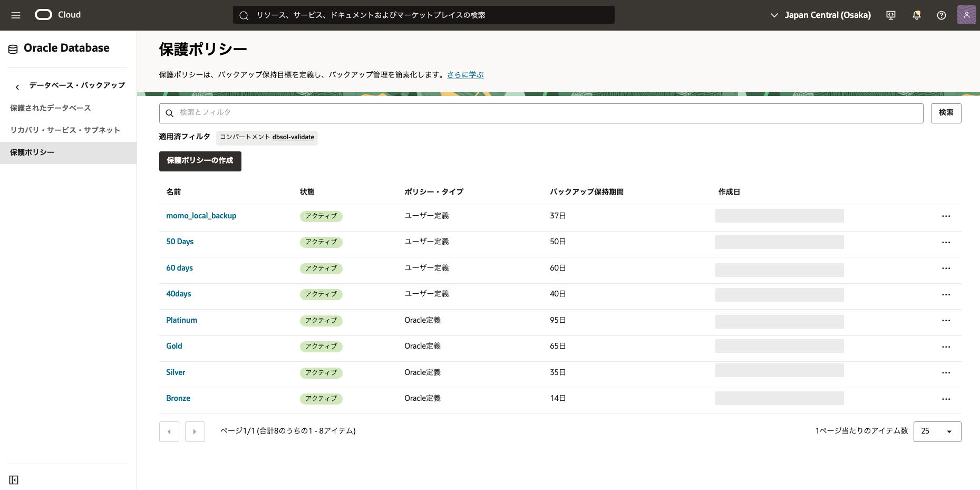Open the Gold policy link

(x=174, y=346)
